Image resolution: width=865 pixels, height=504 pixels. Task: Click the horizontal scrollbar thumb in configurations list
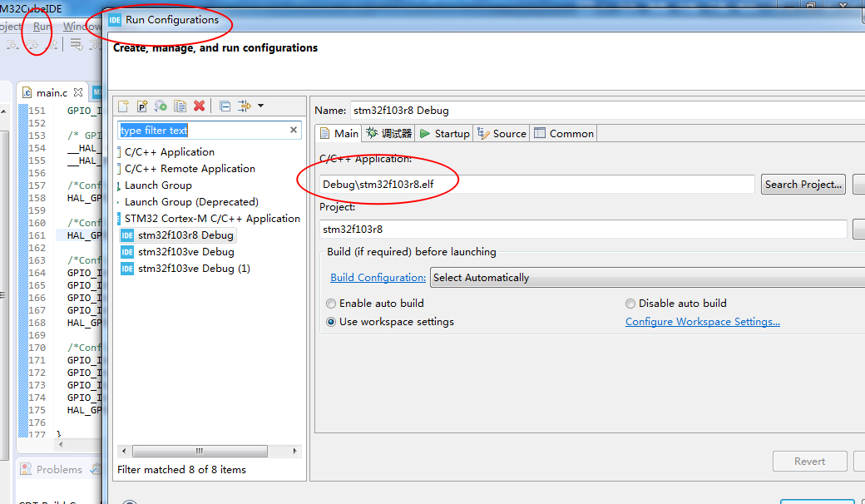coord(200,451)
